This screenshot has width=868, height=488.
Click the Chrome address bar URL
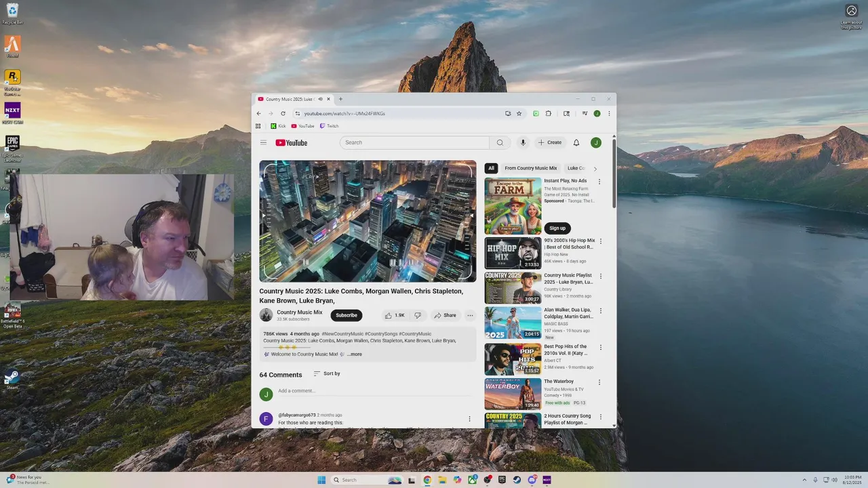(x=344, y=113)
